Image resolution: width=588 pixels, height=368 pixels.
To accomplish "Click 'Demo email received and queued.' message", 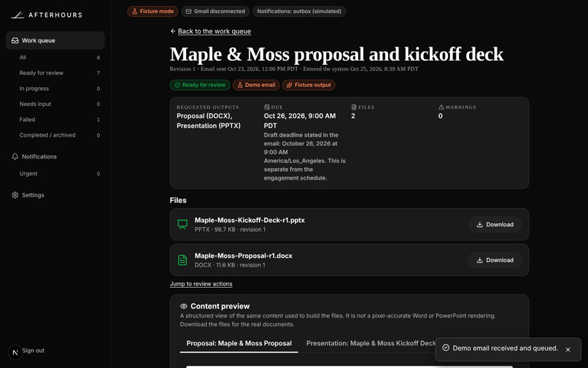I will click(505, 348).
